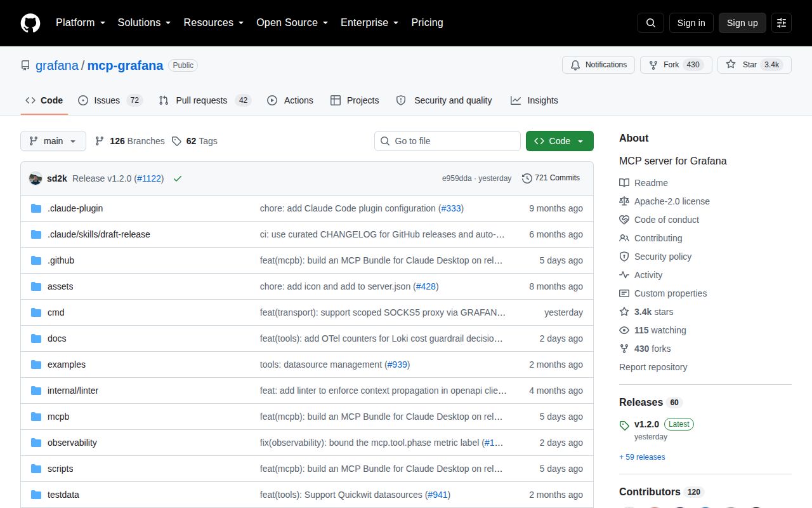Expand the Solutions menu

(145, 23)
